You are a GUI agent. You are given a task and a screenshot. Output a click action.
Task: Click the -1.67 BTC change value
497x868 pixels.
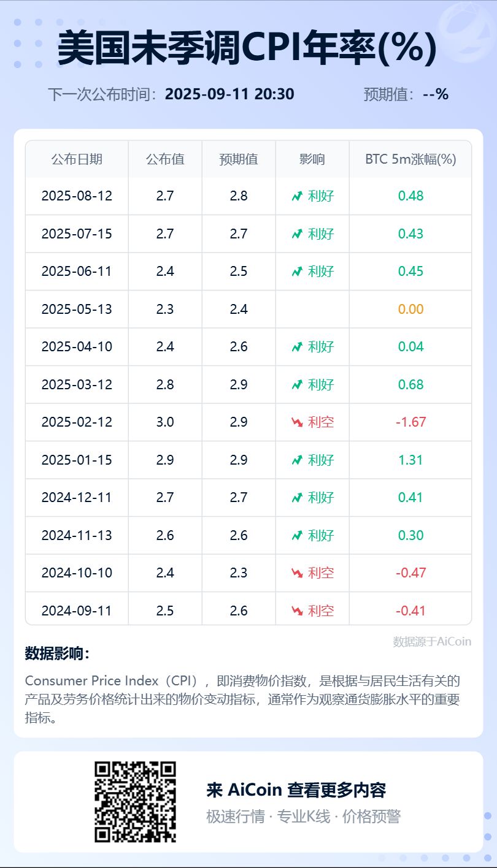point(410,422)
